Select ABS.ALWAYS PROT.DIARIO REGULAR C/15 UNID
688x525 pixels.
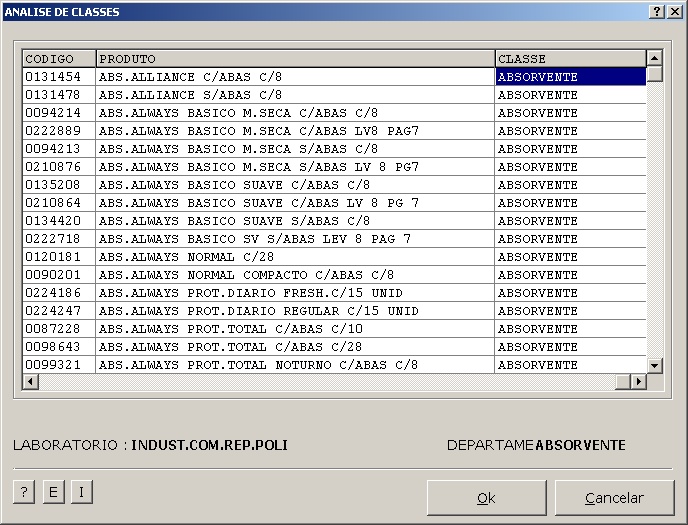coord(295,311)
